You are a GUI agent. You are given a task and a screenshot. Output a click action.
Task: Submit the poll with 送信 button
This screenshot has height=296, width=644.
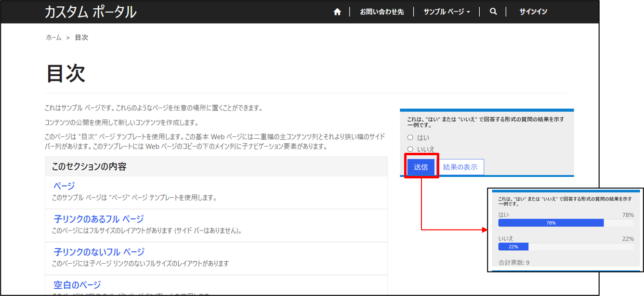pyautogui.click(x=421, y=167)
